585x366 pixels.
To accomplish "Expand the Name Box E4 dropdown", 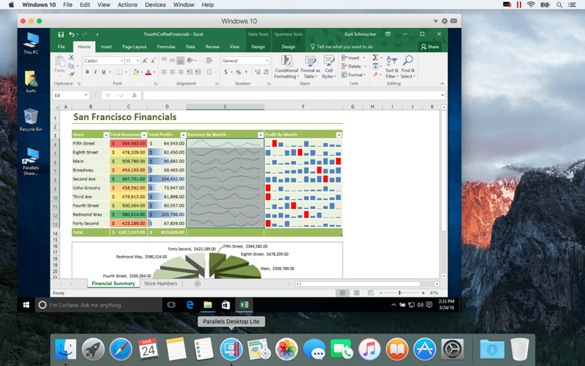I will pos(86,96).
